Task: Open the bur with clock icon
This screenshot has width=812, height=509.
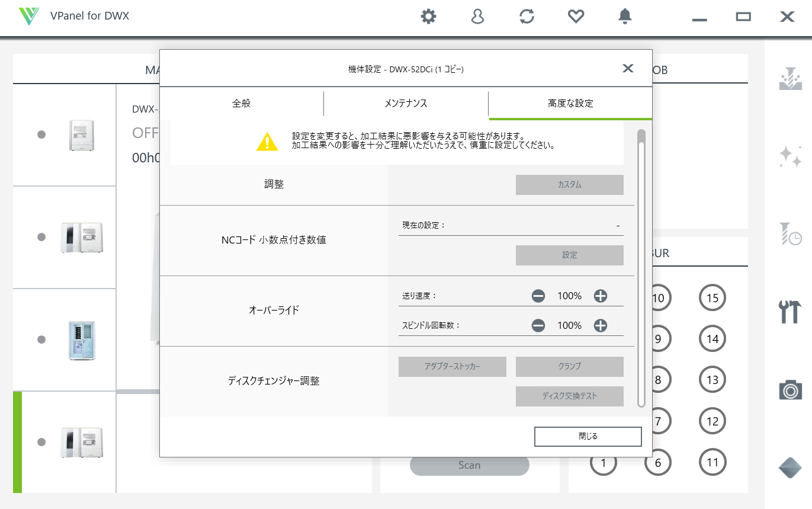Action: (790, 233)
